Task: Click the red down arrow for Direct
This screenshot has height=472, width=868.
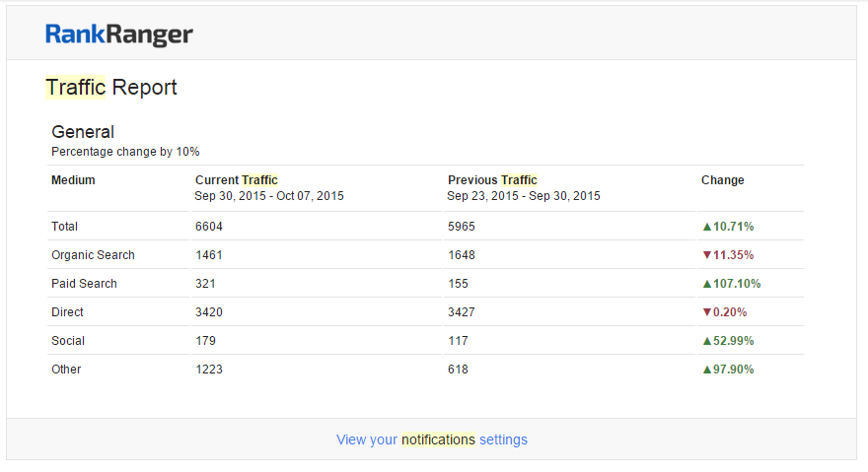Action: pos(706,312)
